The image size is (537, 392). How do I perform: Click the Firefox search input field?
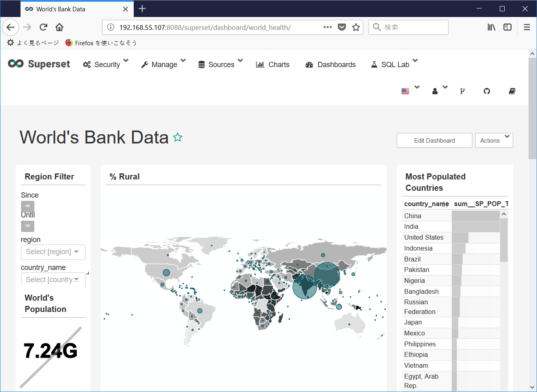[413, 27]
